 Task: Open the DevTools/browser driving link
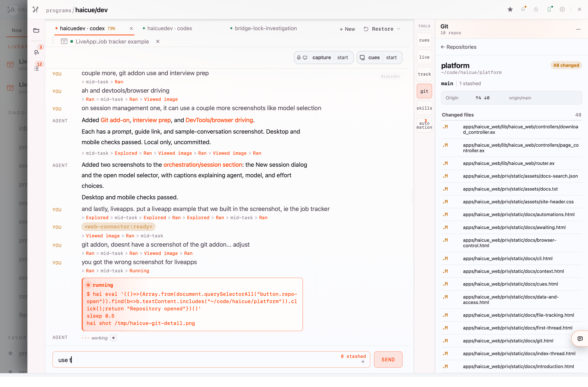219,120
